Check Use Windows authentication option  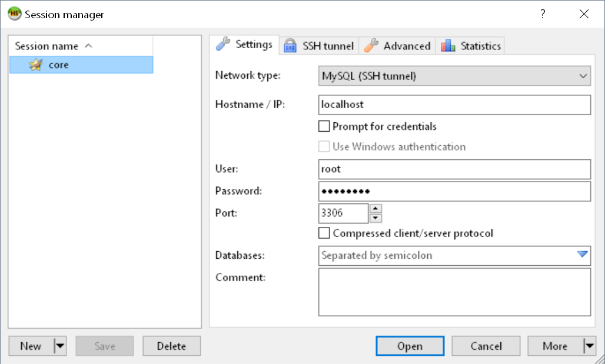(x=324, y=146)
